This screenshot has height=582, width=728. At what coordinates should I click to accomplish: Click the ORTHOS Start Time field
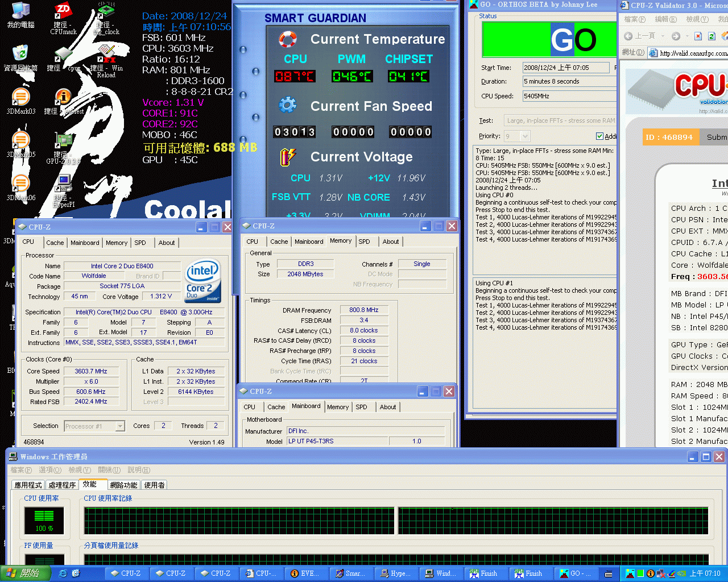pos(567,68)
